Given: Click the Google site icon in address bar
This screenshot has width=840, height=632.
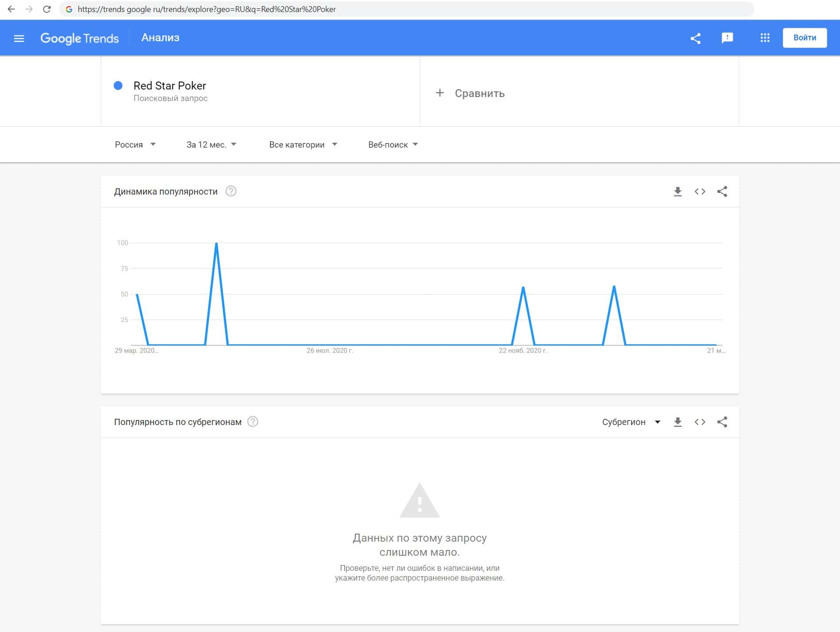Looking at the screenshot, I should click(69, 9).
